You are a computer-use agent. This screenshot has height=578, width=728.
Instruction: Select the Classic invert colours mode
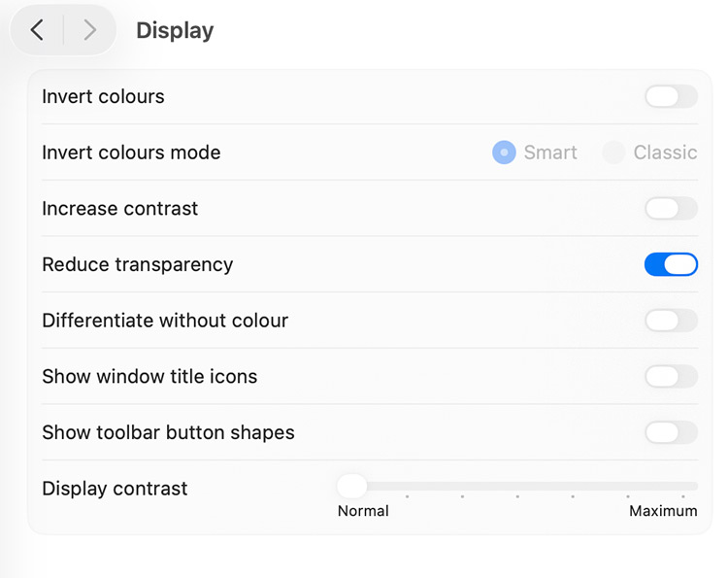(x=613, y=153)
